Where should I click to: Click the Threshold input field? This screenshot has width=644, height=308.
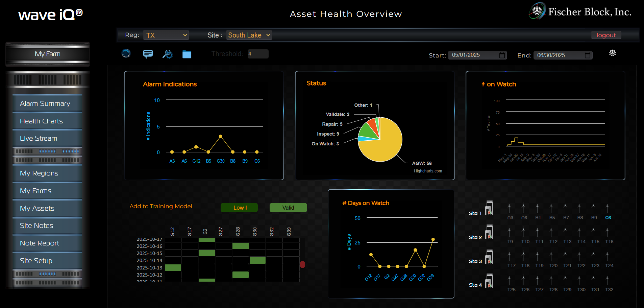coord(258,54)
